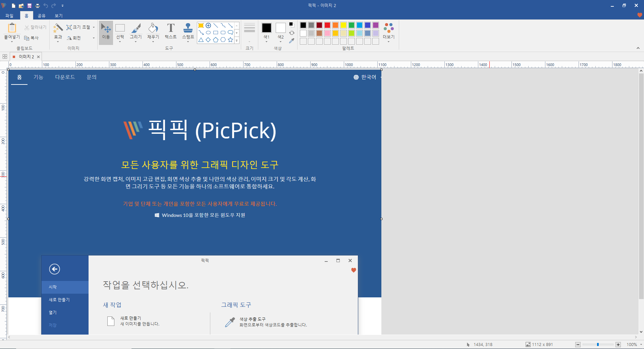Choose the green swatch in palette top row
Screen dimensions: 644x349
[352, 25]
